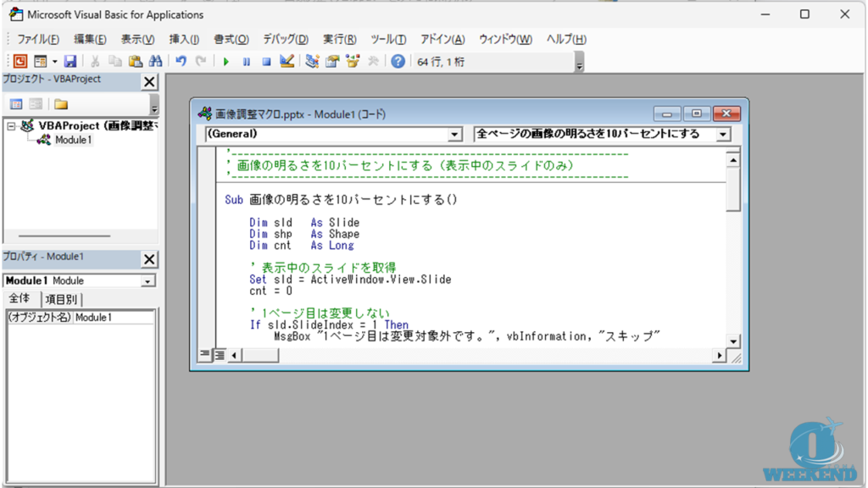868x488 pixels.
Task: Open 実行(R) menu
Action: [340, 39]
